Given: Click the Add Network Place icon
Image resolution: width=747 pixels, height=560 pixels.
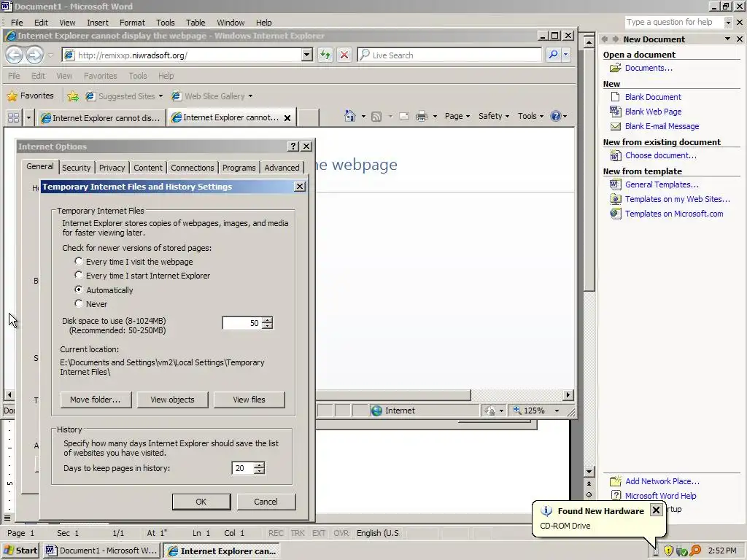Looking at the screenshot, I should (616, 481).
